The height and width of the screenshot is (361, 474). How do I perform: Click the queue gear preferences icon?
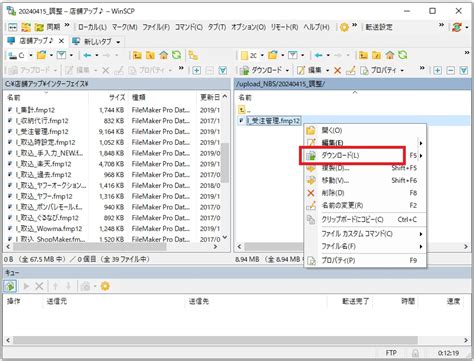[105, 286]
